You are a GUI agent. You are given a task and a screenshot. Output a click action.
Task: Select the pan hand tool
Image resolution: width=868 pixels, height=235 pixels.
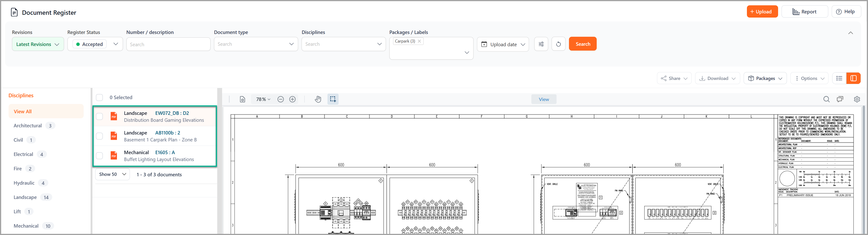318,99
